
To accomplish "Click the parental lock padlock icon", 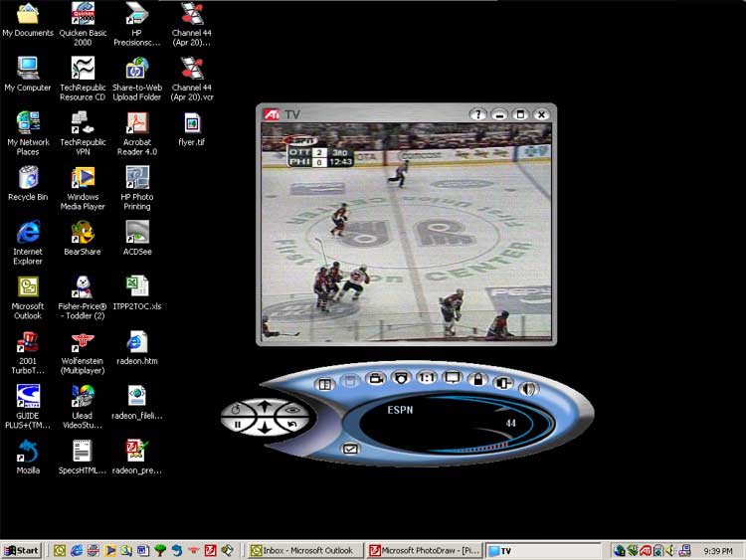I will tap(477, 379).
